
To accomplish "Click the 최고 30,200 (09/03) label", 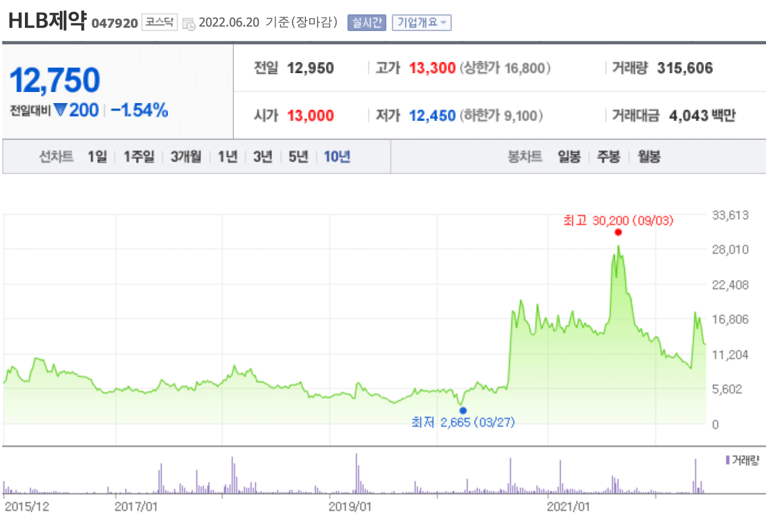I will [x=618, y=221].
